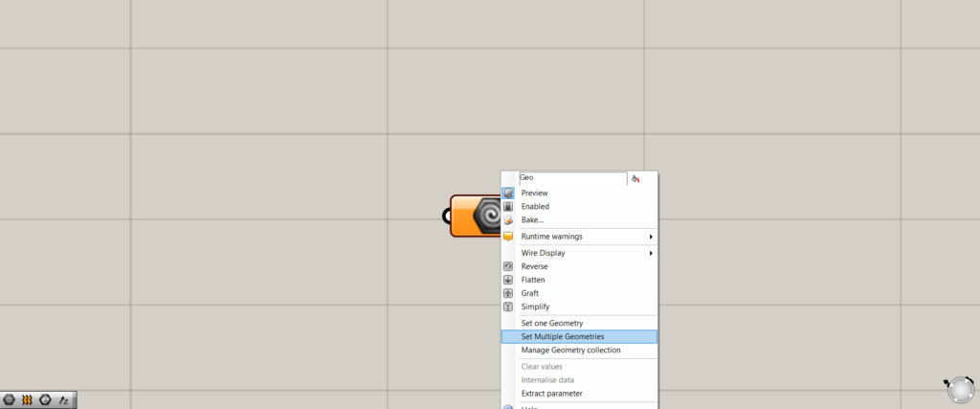
Task: Click the canvas navigation compass widget
Action: tap(958, 389)
